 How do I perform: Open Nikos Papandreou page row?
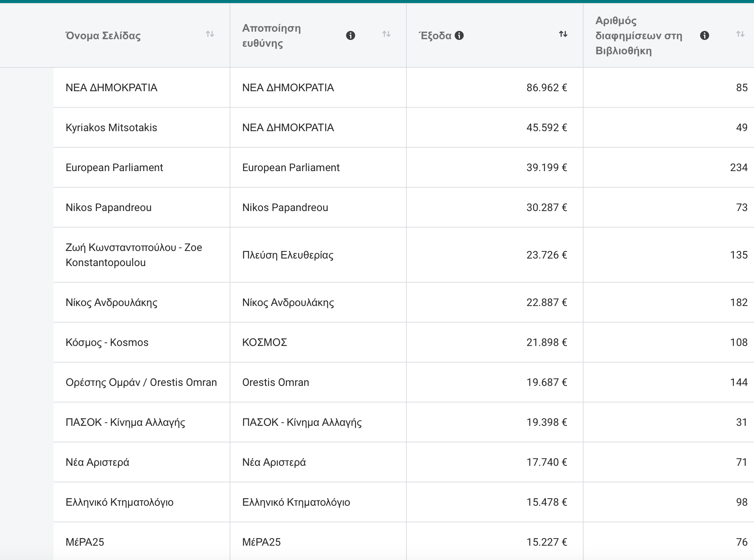point(109,208)
